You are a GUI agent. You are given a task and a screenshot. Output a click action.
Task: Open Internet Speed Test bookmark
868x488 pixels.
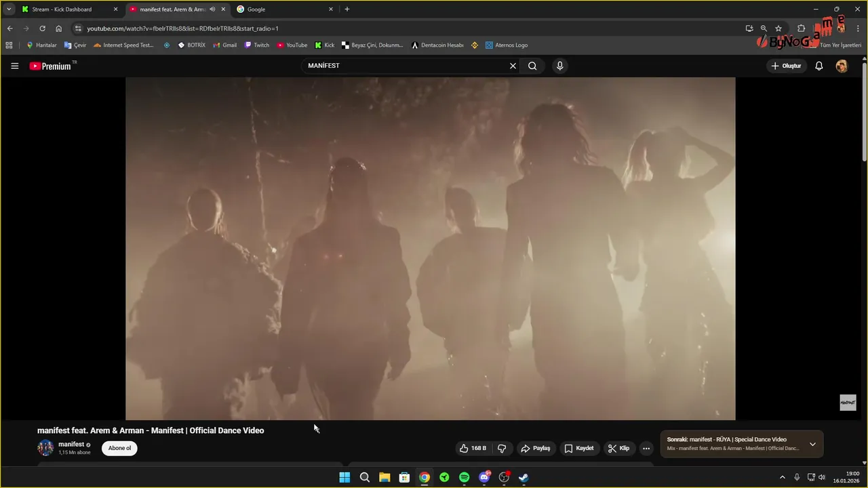[x=123, y=45]
